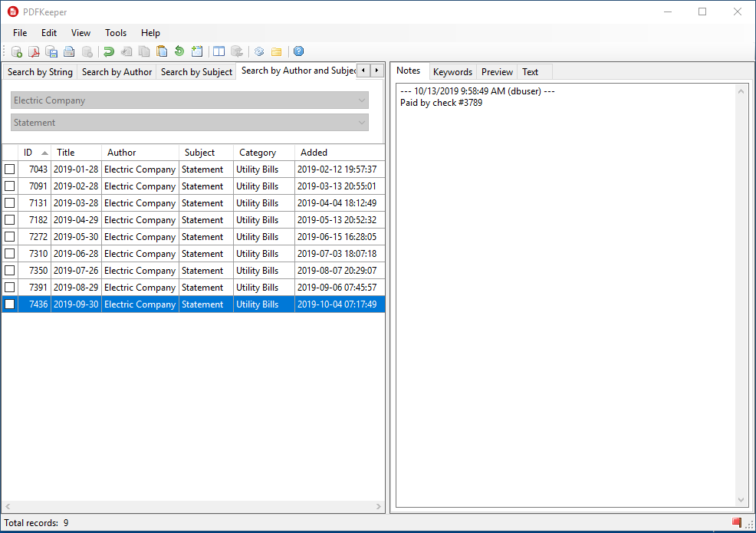Open the File menu
This screenshot has height=533, width=756.
(20, 33)
